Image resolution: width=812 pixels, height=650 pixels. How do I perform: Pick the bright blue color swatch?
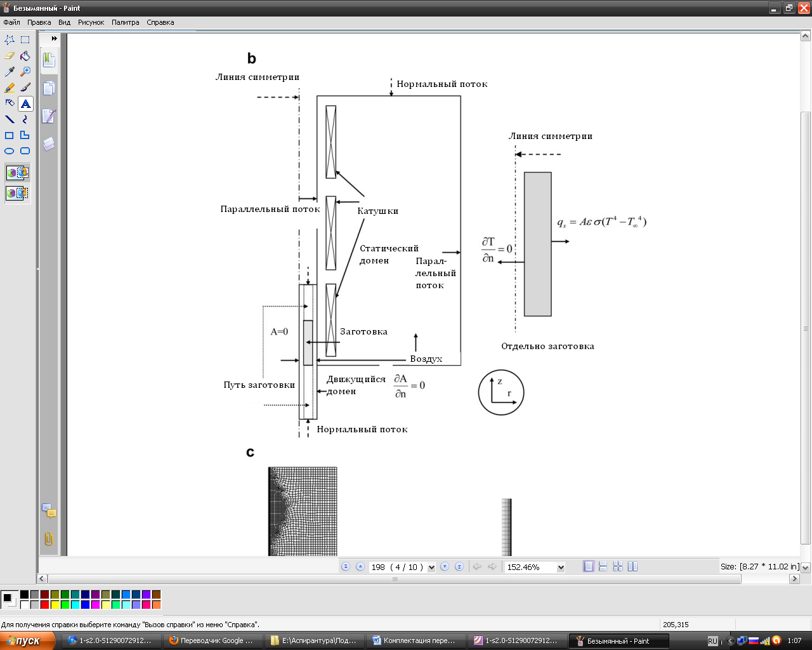(x=85, y=605)
